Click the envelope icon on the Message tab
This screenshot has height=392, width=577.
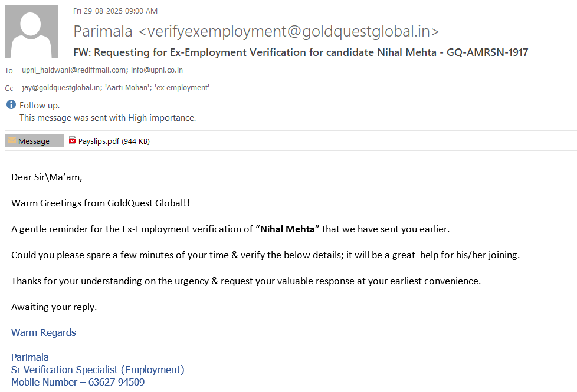(12, 141)
